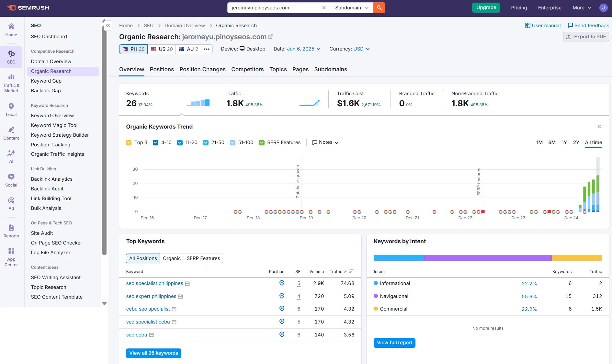This screenshot has width=612, height=364.
Task: Switch to the Competitors tab
Action: point(247,69)
